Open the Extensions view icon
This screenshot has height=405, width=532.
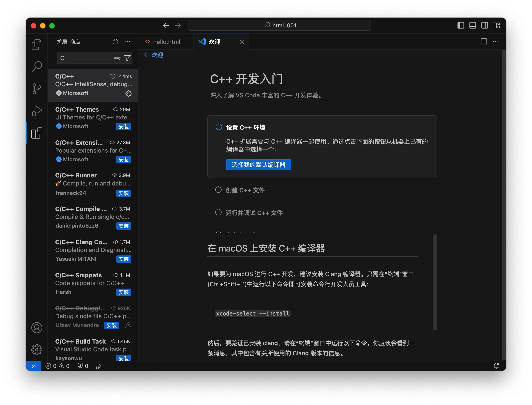point(37,133)
